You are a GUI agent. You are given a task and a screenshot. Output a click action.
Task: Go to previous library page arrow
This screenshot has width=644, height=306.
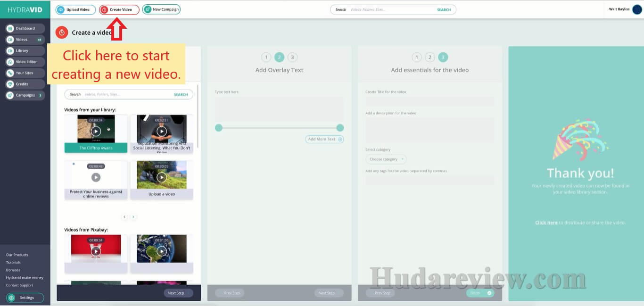124,217
